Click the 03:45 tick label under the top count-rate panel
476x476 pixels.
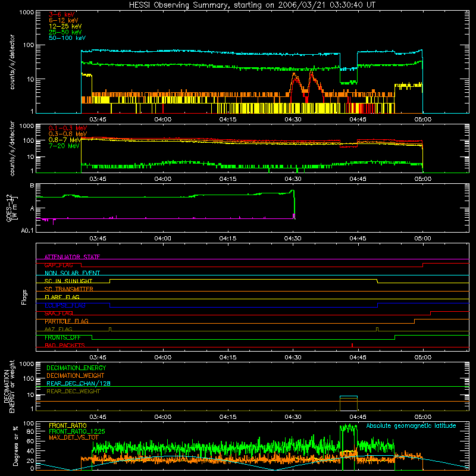(x=98, y=120)
